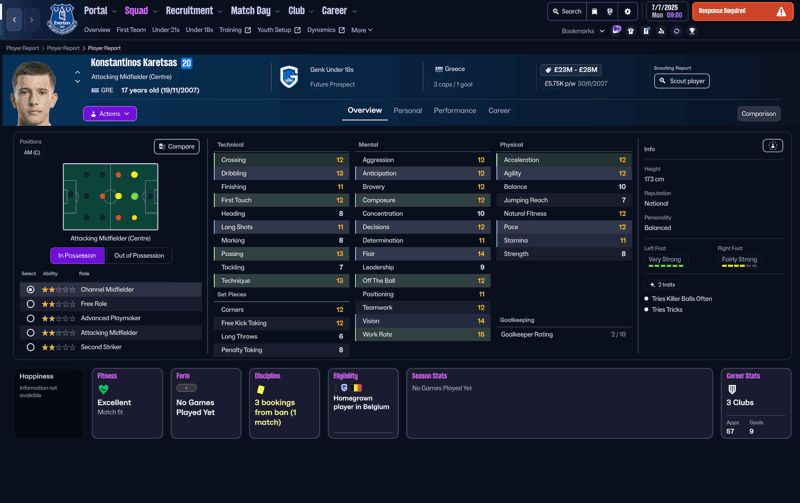800x503 pixels.
Task: Switch to the Personal tab
Action: 408,111
